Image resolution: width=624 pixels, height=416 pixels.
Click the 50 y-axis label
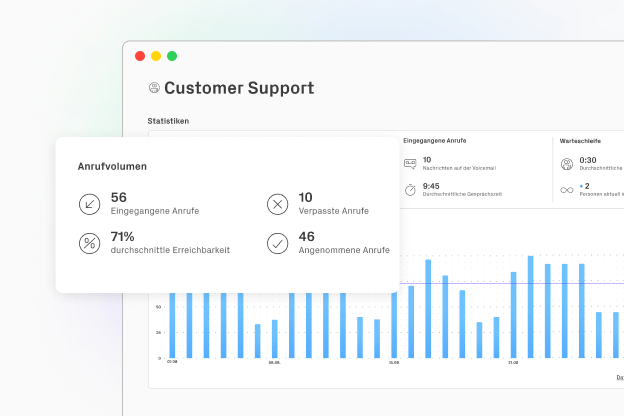click(158, 307)
